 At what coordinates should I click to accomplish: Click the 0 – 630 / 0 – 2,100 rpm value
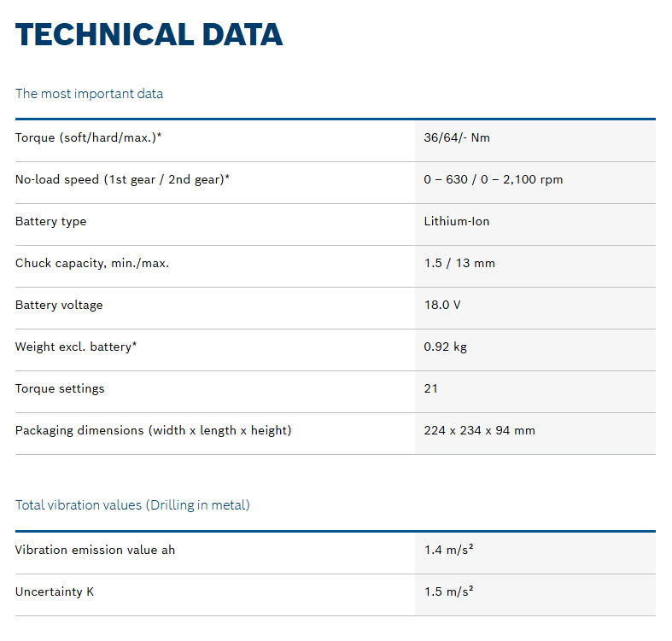pos(493,179)
